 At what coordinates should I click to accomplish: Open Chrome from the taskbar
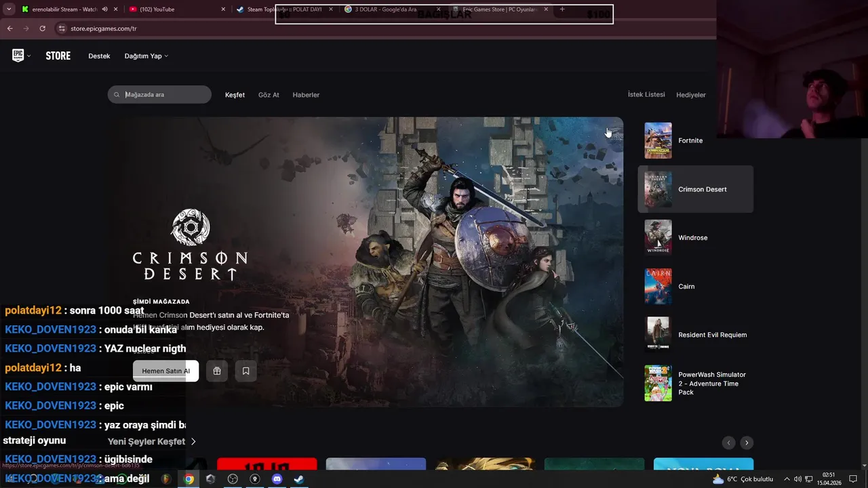pos(189,479)
